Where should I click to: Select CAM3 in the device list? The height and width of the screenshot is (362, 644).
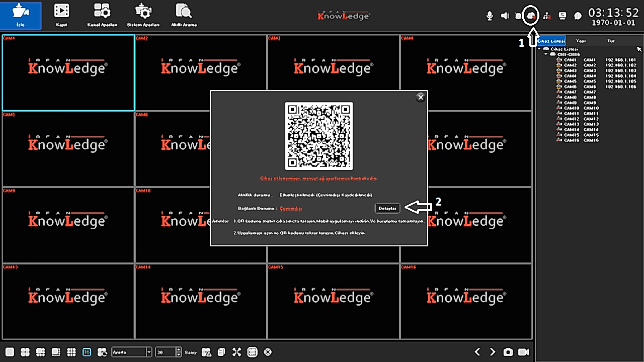(570, 70)
